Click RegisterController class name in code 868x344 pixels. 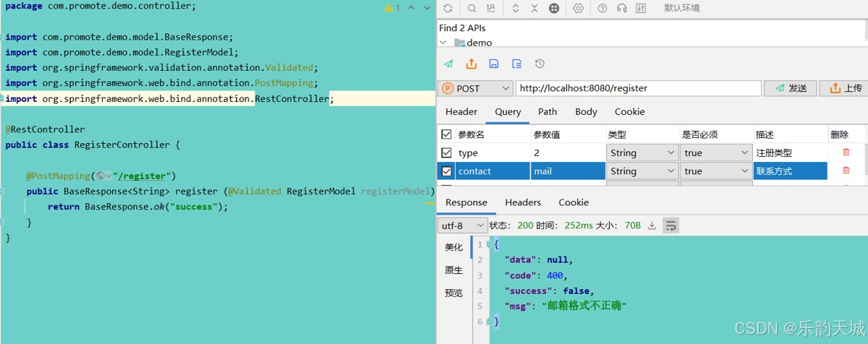click(x=122, y=145)
